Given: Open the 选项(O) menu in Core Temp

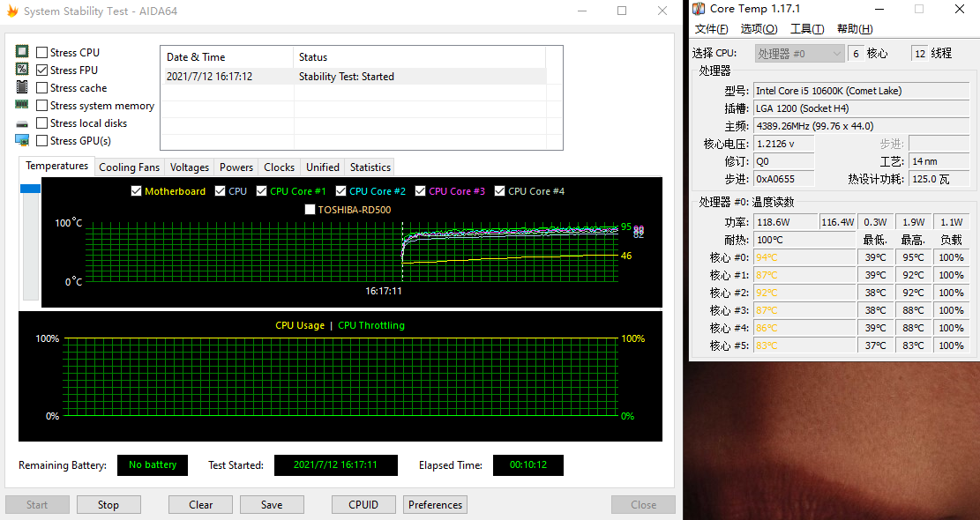Looking at the screenshot, I should pyautogui.click(x=759, y=29).
